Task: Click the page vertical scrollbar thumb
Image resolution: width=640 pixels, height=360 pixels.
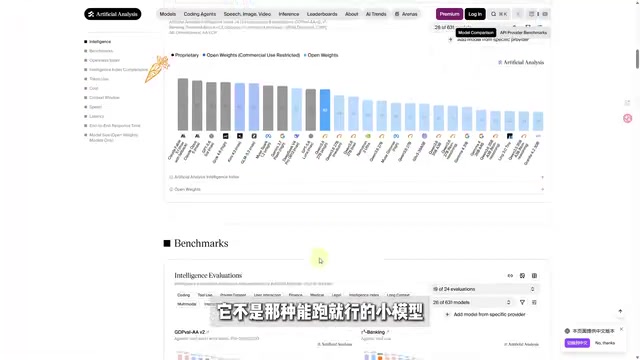Action: [x=637, y=59]
